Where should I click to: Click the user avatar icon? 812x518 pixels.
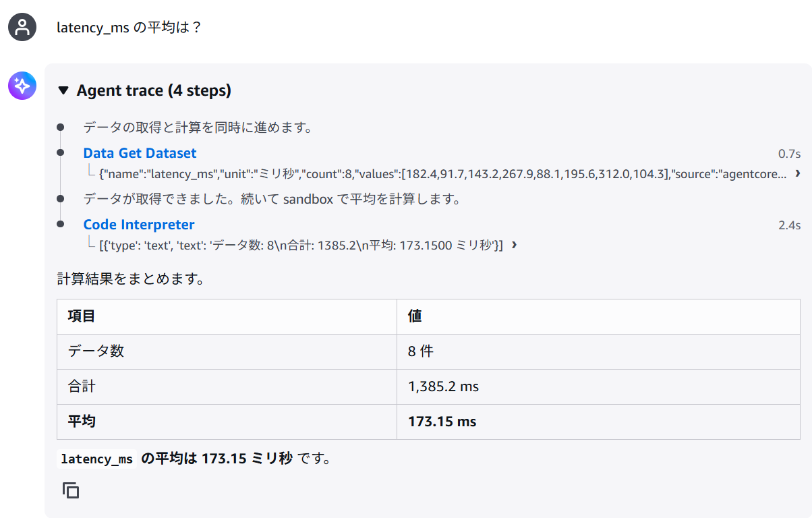22,27
